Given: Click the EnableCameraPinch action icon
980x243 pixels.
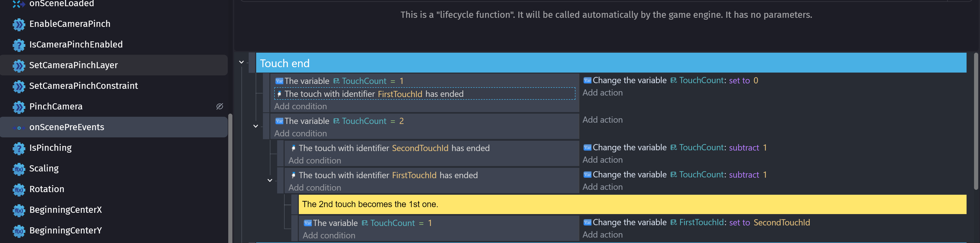Looking at the screenshot, I should [x=19, y=24].
